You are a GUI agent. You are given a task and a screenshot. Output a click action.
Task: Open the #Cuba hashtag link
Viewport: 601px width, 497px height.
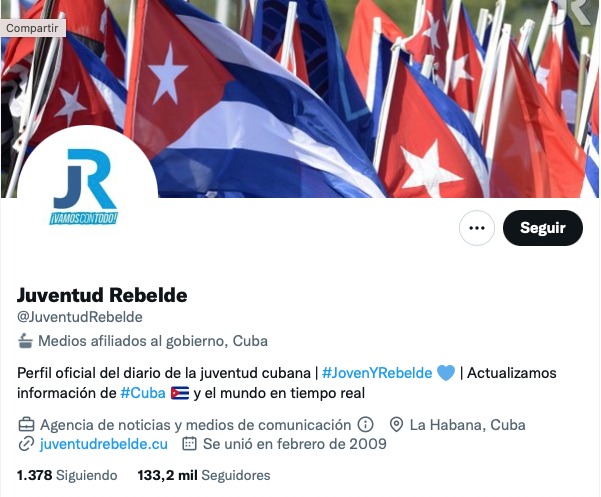[143, 393]
